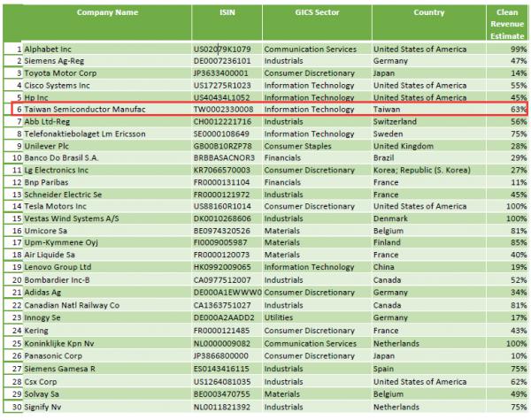Click the United Kingdom country cell
This screenshot has height=420, width=531.
428,146
